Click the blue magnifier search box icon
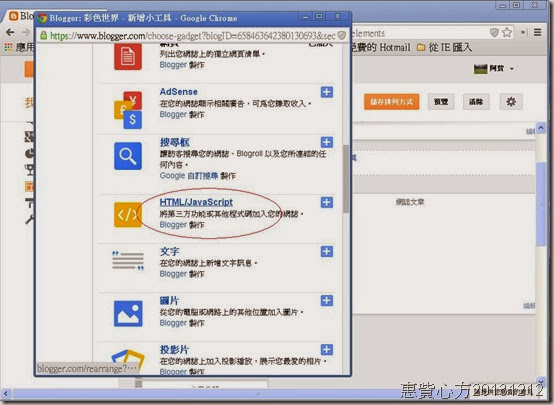 128,156
